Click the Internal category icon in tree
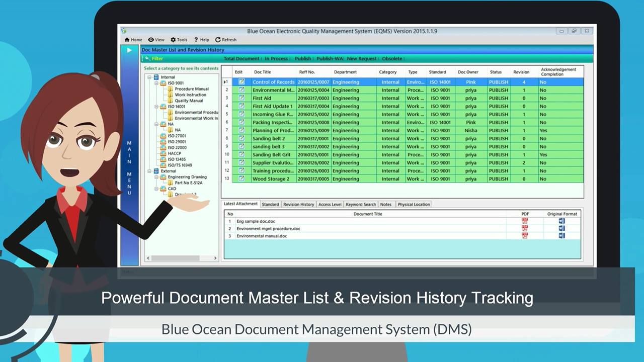Screen dimensions: 644x362 click(x=156, y=77)
